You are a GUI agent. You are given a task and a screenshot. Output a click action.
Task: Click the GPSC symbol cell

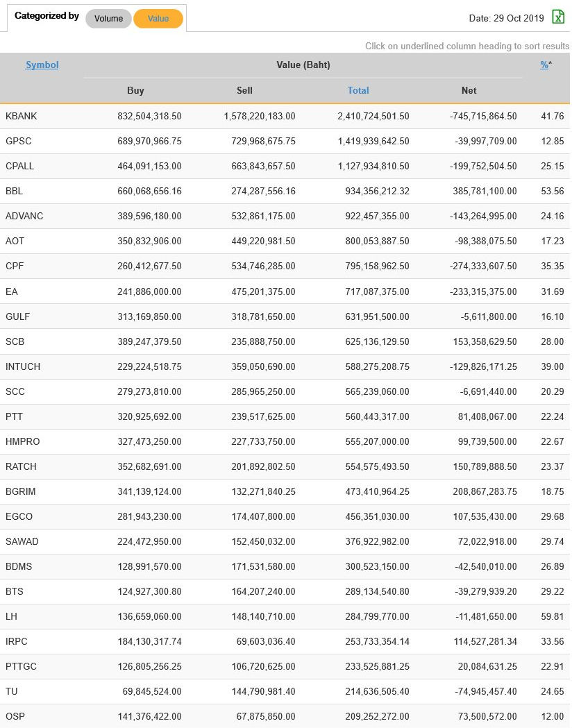[19, 141]
